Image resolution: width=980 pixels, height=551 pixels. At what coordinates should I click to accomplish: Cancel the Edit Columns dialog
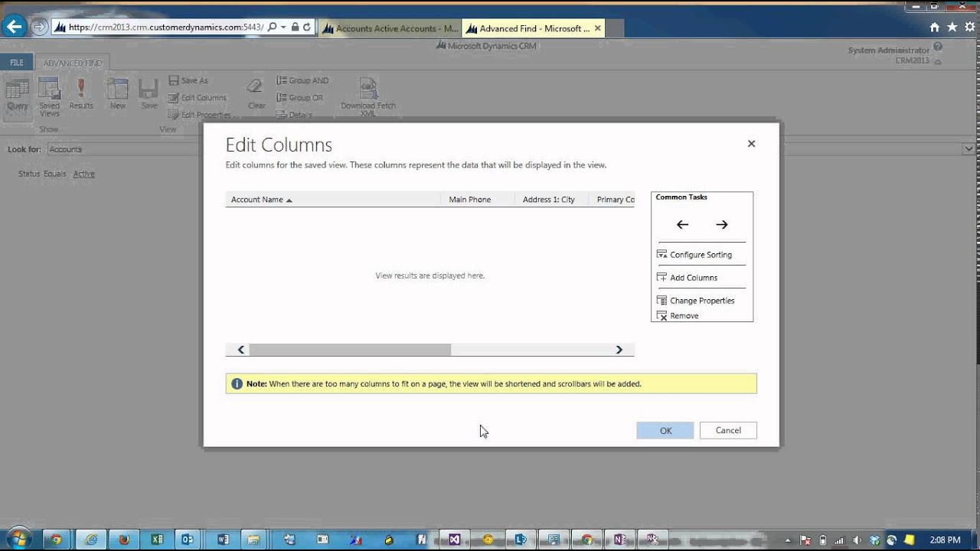(728, 430)
